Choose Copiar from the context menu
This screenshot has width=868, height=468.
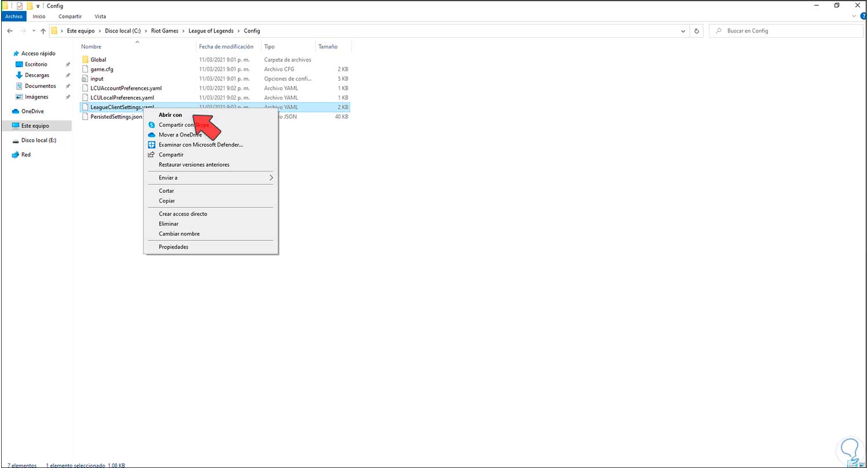(211, 201)
